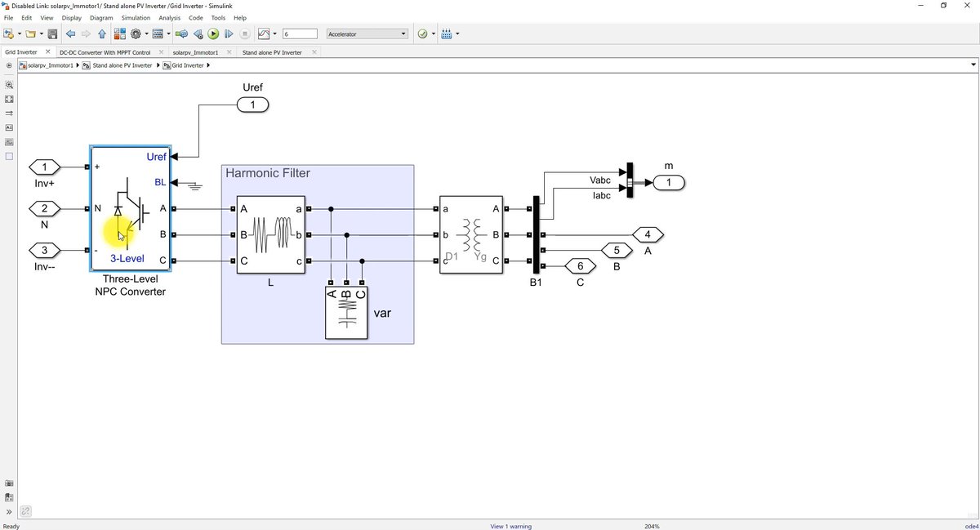Click the Image tool in left palette
The height and width of the screenshot is (530, 980).
click(x=9, y=142)
